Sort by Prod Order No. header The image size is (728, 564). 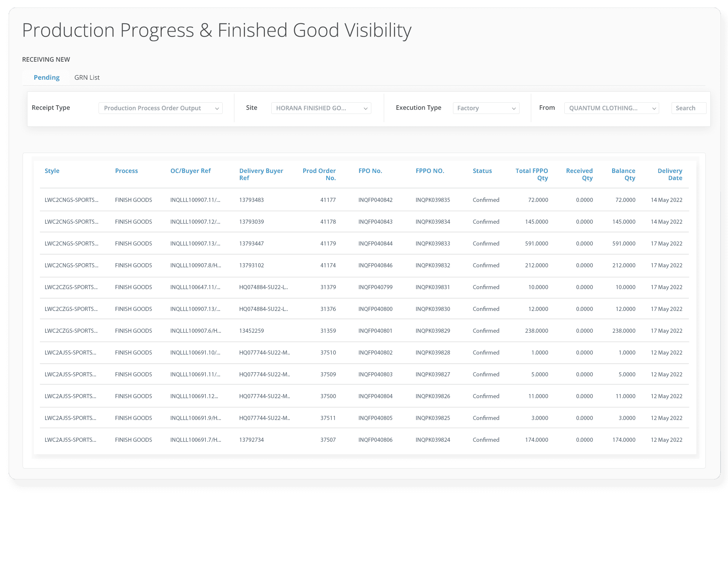pos(319,174)
